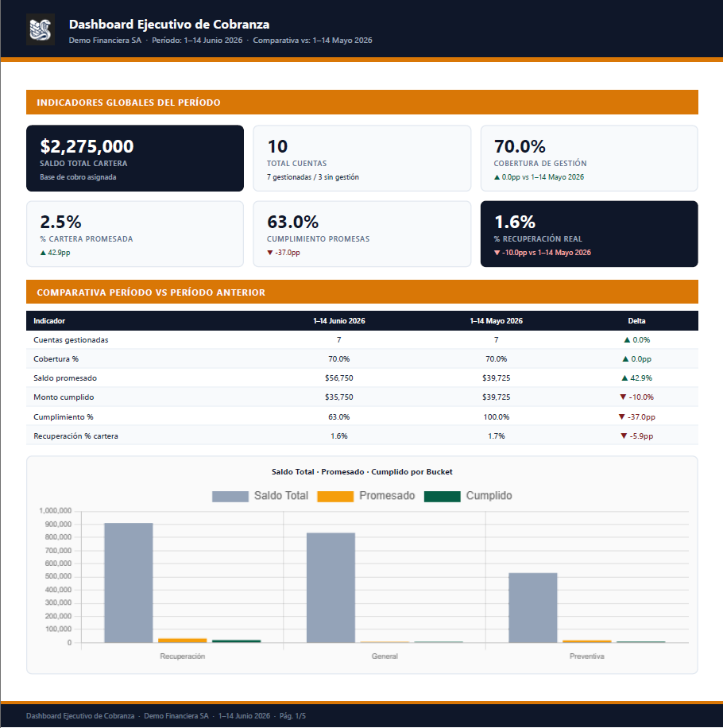
Task: Click the 0.0% delta in Cuentas gestionadas row
Action: tap(636, 340)
